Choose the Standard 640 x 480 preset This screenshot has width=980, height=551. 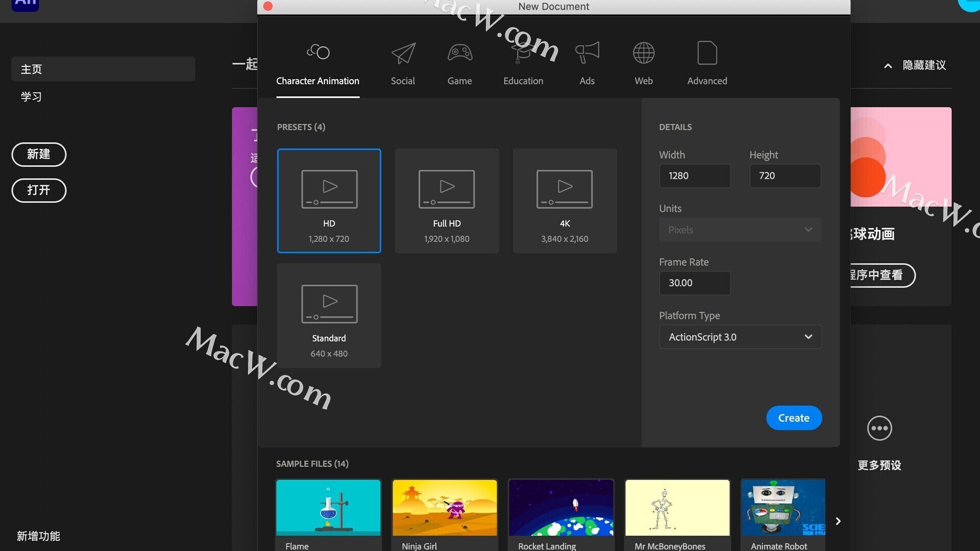(x=329, y=315)
